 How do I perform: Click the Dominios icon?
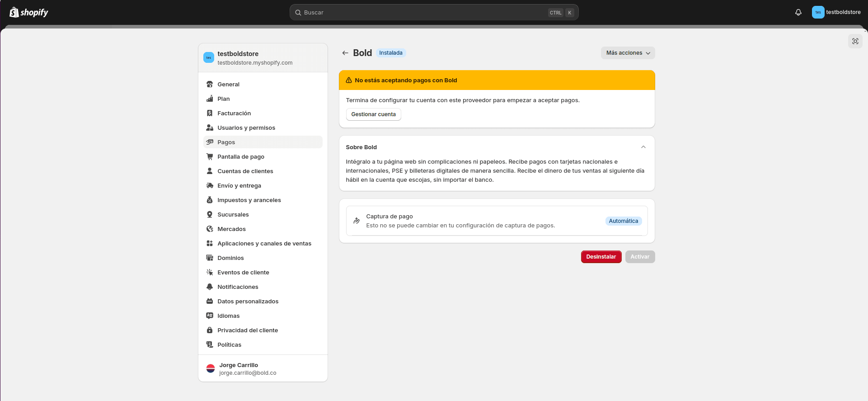[210, 258]
